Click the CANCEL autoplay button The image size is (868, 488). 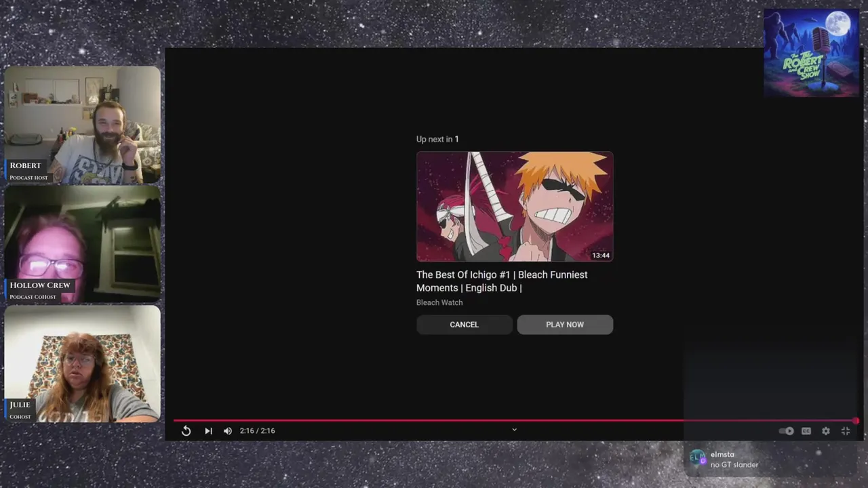tap(465, 325)
